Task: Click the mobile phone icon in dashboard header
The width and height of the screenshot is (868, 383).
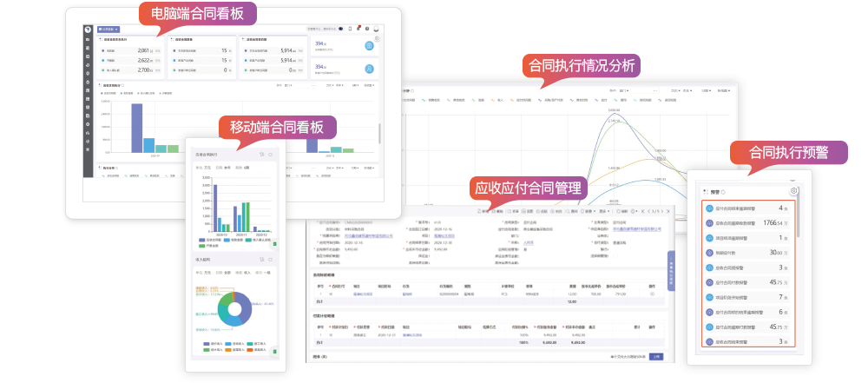Action: (350, 29)
